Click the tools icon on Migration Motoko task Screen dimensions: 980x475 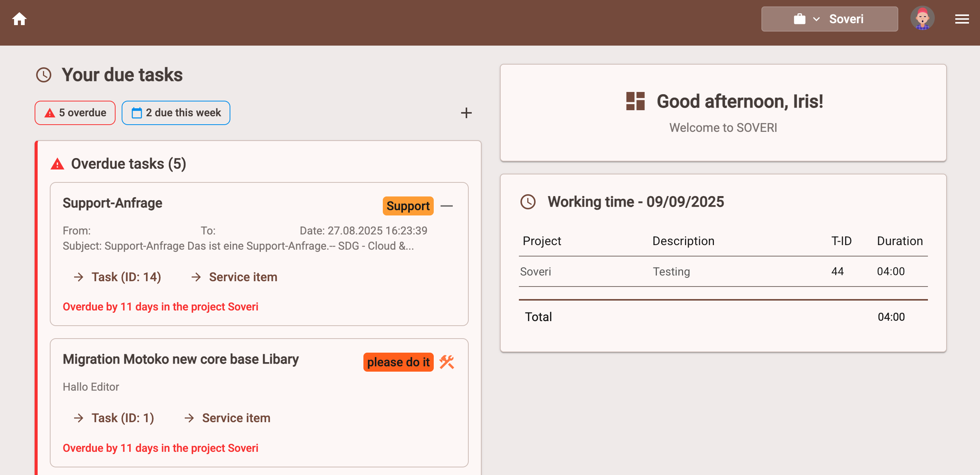click(447, 362)
